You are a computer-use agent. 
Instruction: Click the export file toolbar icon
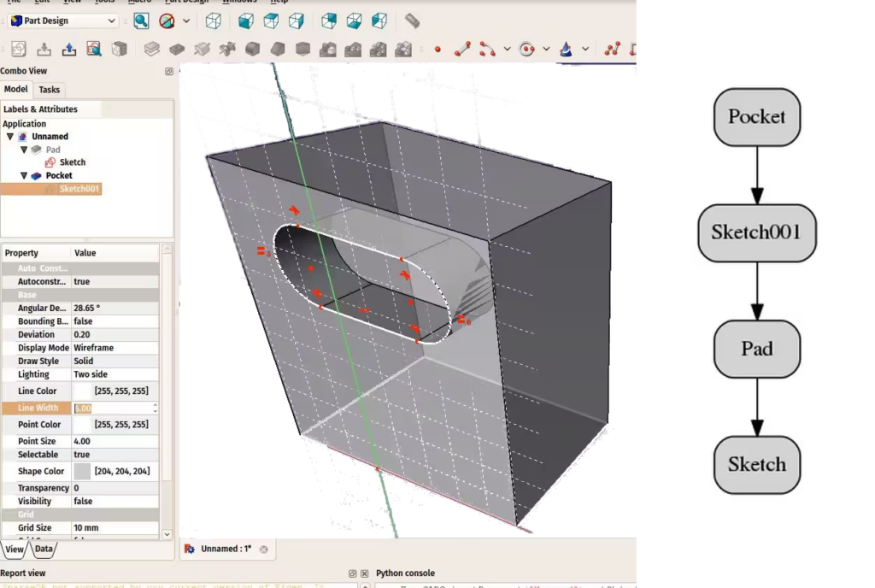(69, 50)
